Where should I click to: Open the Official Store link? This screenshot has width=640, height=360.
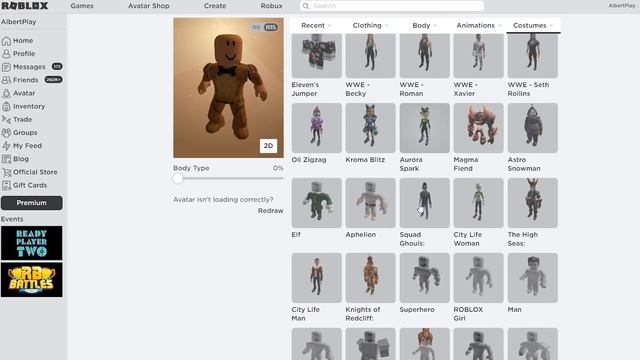(35, 172)
